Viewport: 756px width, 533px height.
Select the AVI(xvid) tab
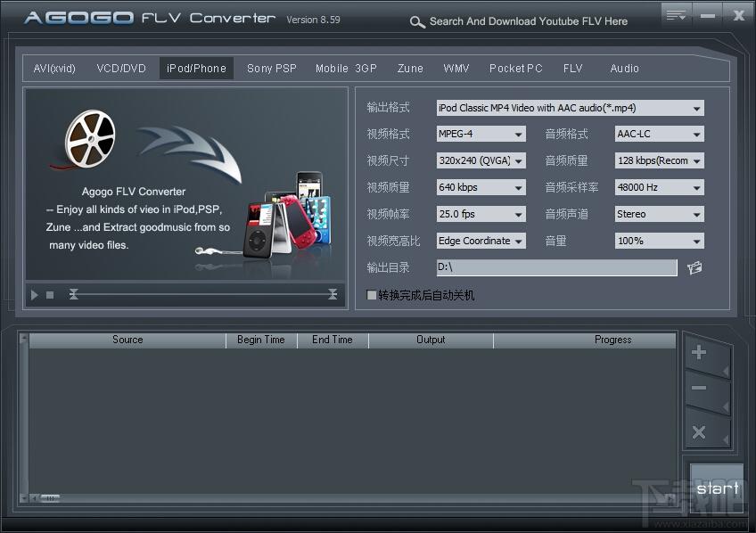[54, 69]
